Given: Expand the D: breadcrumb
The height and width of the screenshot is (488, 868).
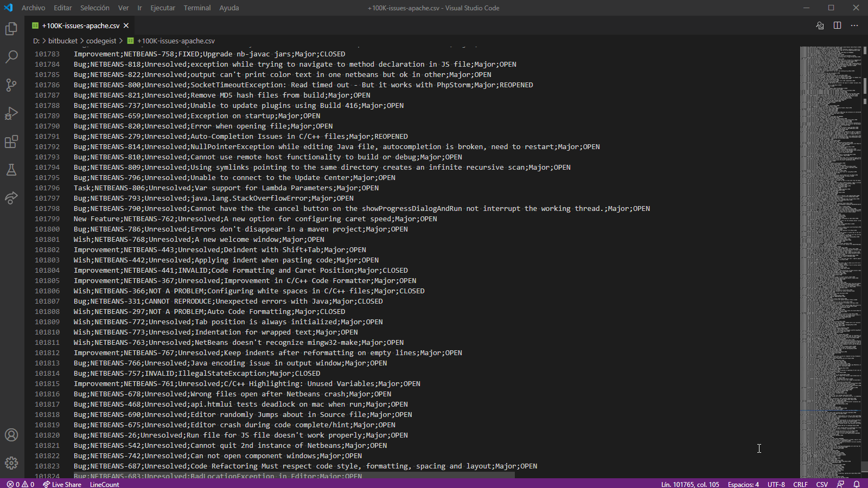Looking at the screenshot, I should pyautogui.click(x=36, y=41).
